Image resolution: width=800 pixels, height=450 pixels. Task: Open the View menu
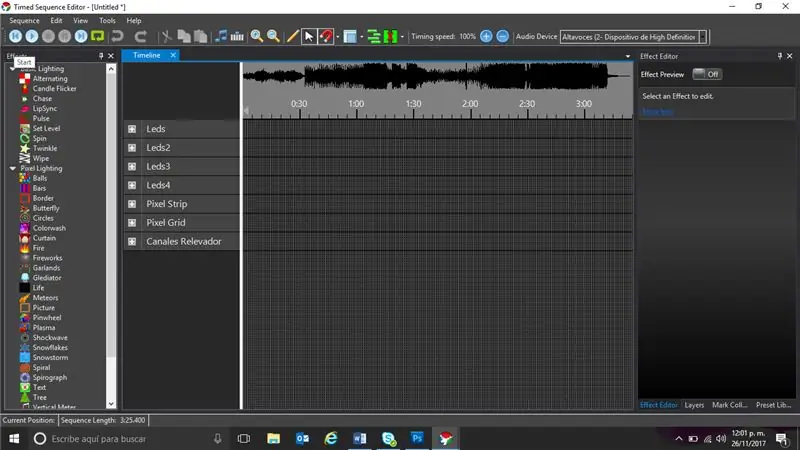coord(80,20)
